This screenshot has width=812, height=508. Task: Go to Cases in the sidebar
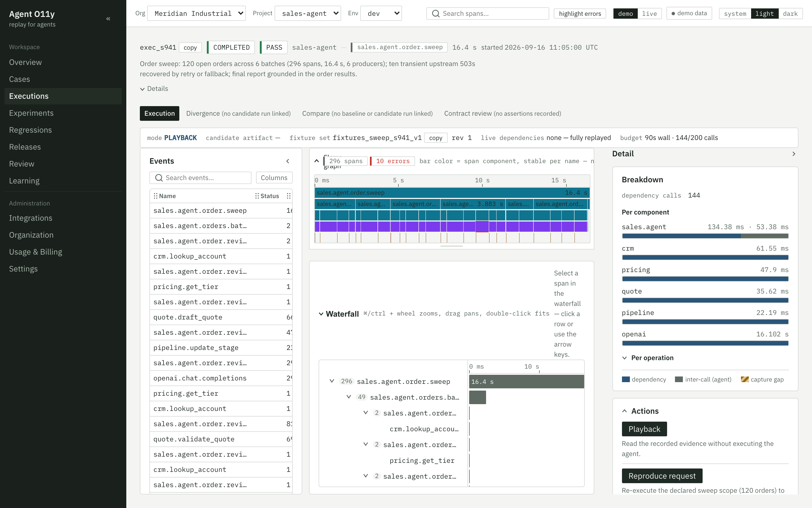pyautogui.click(x=63, y=79)
